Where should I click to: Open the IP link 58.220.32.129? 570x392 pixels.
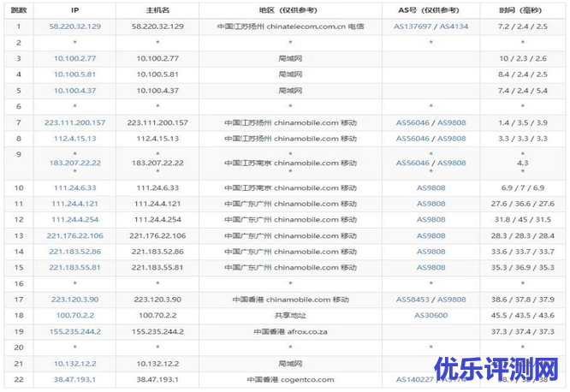tap(74, 27)
